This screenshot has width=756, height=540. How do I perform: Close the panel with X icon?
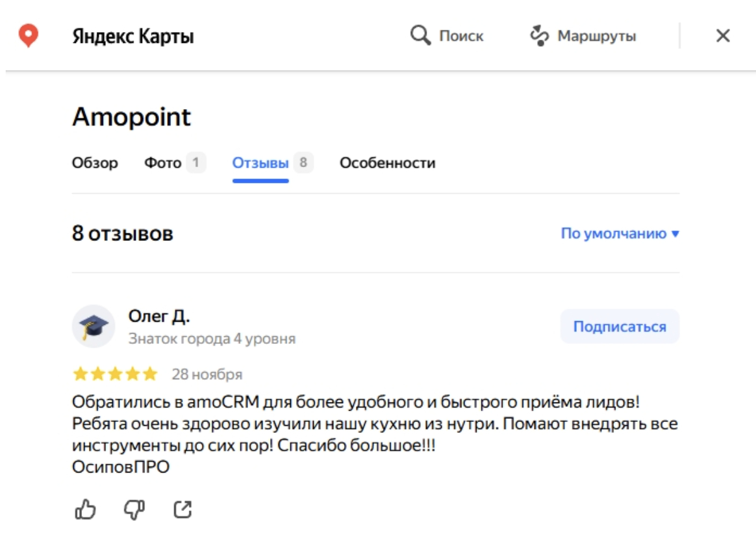tap(723, 36)
